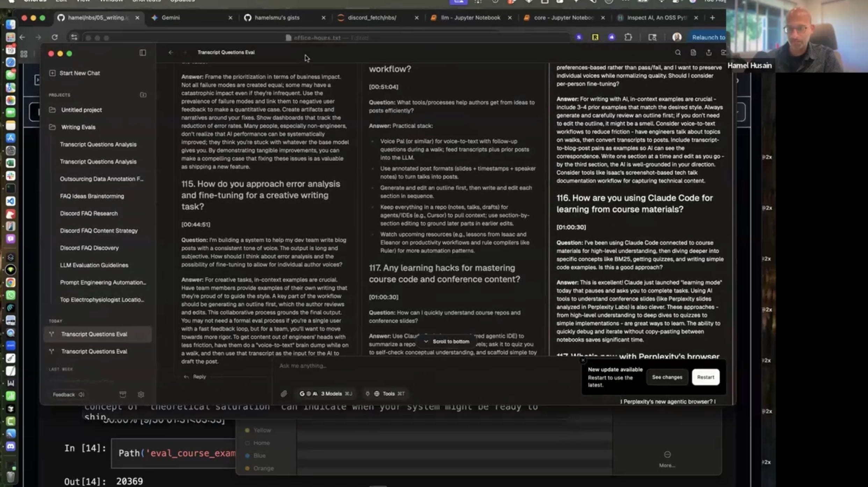Open search with the magnifier icon

(x=678, y=53)
